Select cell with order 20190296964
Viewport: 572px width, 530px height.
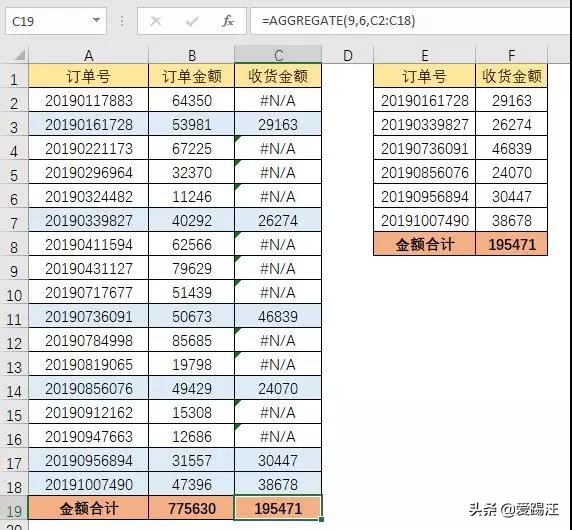coord(89,173)
